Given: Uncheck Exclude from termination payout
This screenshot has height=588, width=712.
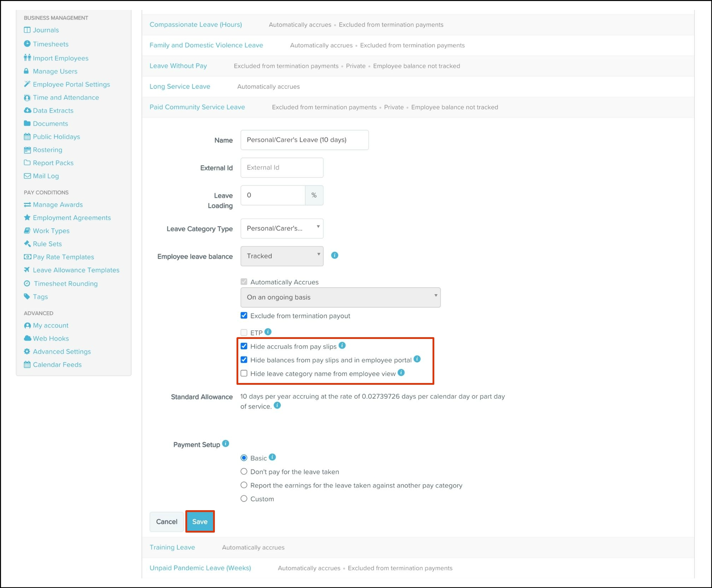Looking at the screenshot, I should tap(244, 315).
